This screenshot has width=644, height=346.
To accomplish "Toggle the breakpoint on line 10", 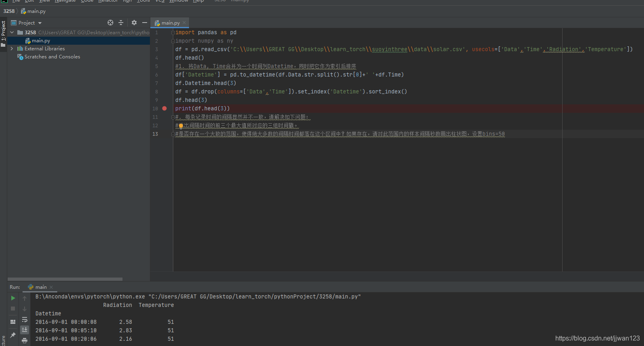I will 164,108.
